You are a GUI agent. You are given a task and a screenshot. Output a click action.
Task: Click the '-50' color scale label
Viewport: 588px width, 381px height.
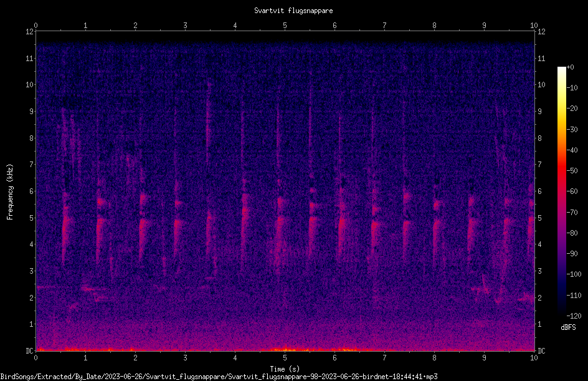(x=572, y=171)
